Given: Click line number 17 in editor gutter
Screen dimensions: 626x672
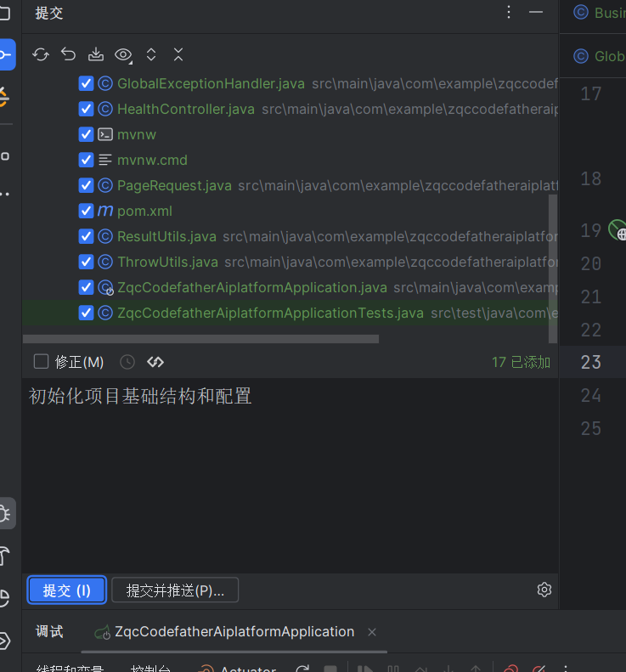Looking at the screenshot, I should (591, 93).
